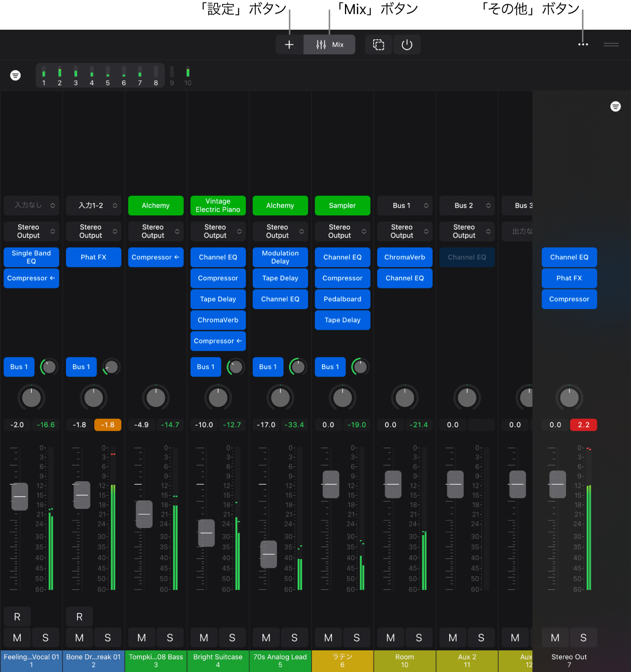This screenshot has height=672, width=631.
Task: Click the power icon in toolbar
Action: pyautogui.click(x=407, y=45)
